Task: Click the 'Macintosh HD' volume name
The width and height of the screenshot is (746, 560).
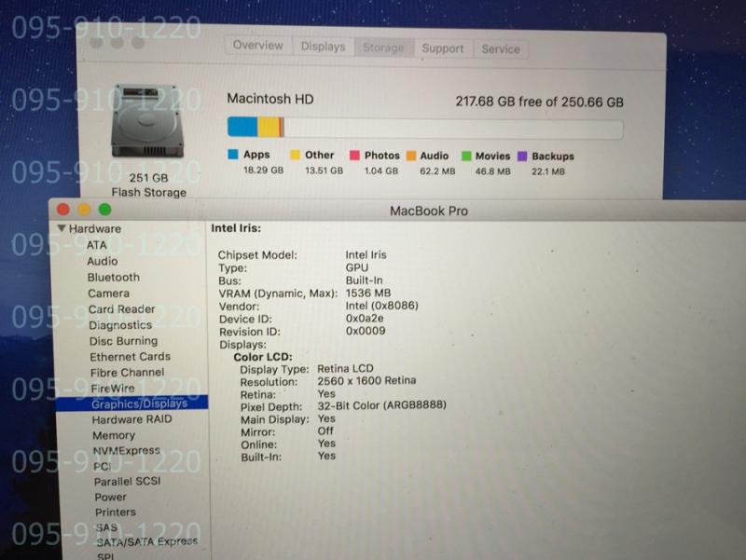Action: (x=270, y=99)
